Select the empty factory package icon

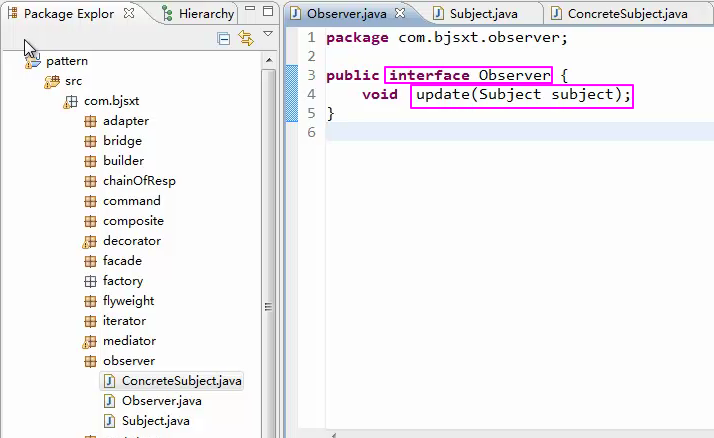[91, 281]
